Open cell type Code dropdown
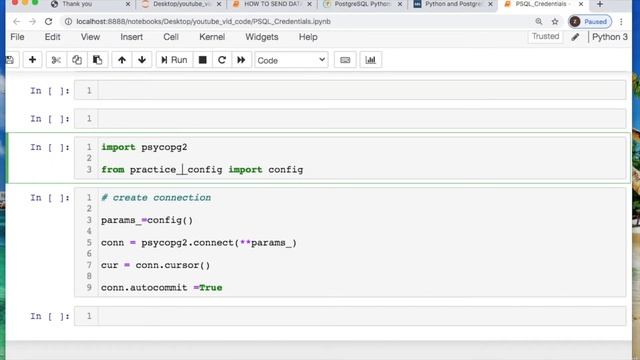The image size is (640, 360). point(291,60)
